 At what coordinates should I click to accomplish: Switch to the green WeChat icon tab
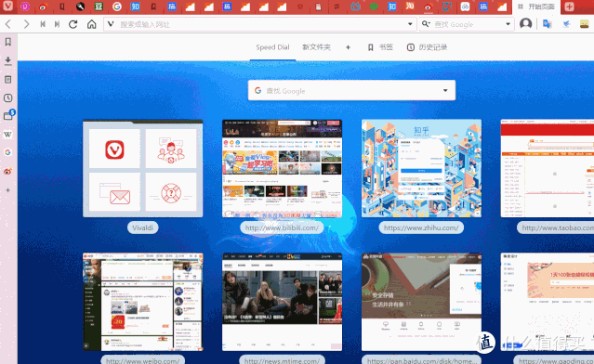coord(374,6)
